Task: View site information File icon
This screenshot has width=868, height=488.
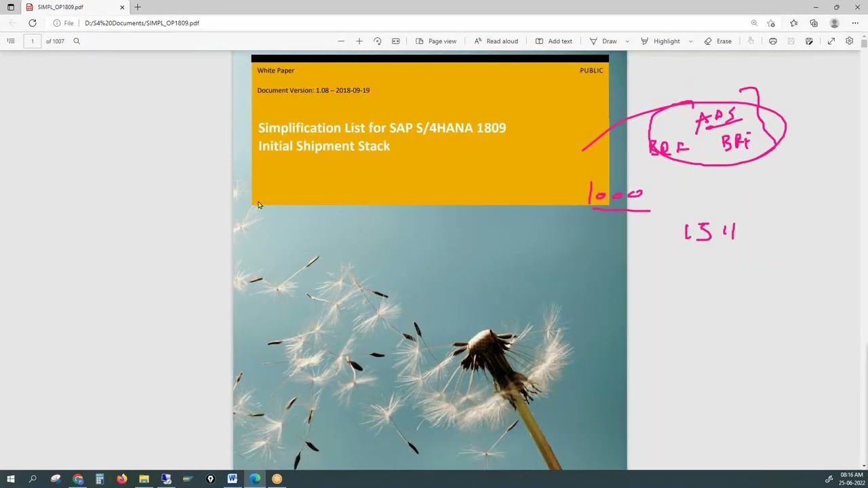Action: coord(63,23)
